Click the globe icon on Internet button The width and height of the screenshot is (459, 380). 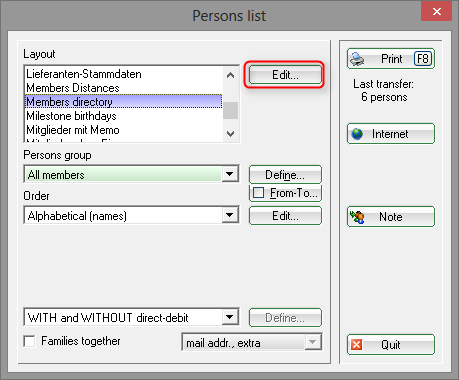[357, 134]
